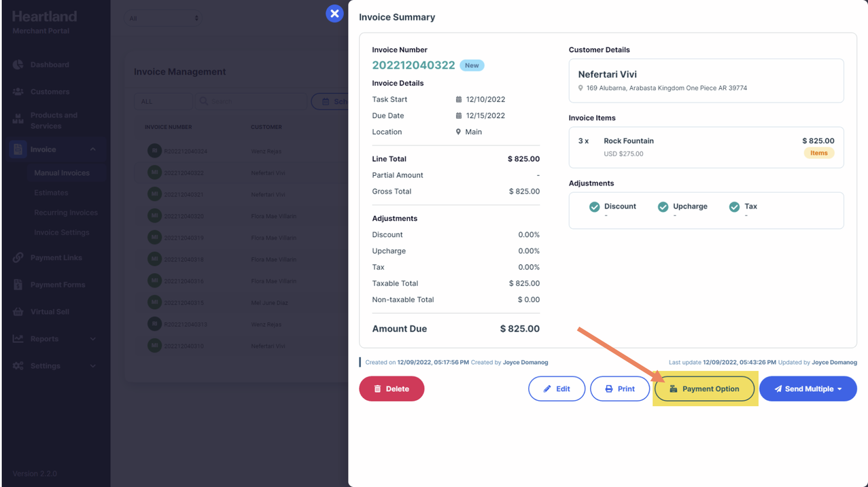
Task: Collapse the Invoice sidebar section
Action: point(92,149)
